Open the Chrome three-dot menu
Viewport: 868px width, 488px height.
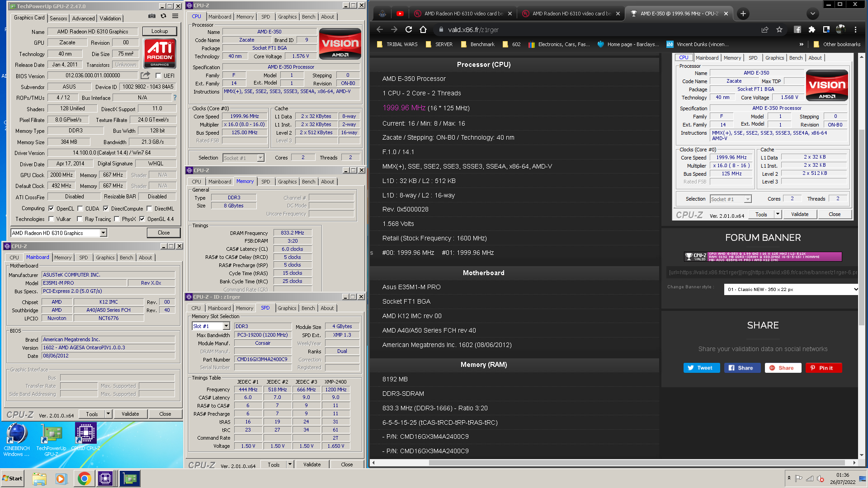pyautogui.click(x=855, y=29)
